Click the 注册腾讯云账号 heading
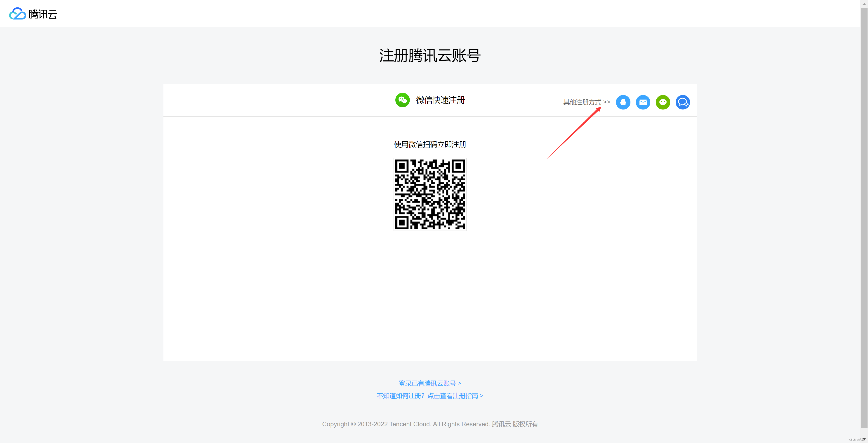Screen dimensions: 868x443 pyautogui.click(x=430, y=55)
